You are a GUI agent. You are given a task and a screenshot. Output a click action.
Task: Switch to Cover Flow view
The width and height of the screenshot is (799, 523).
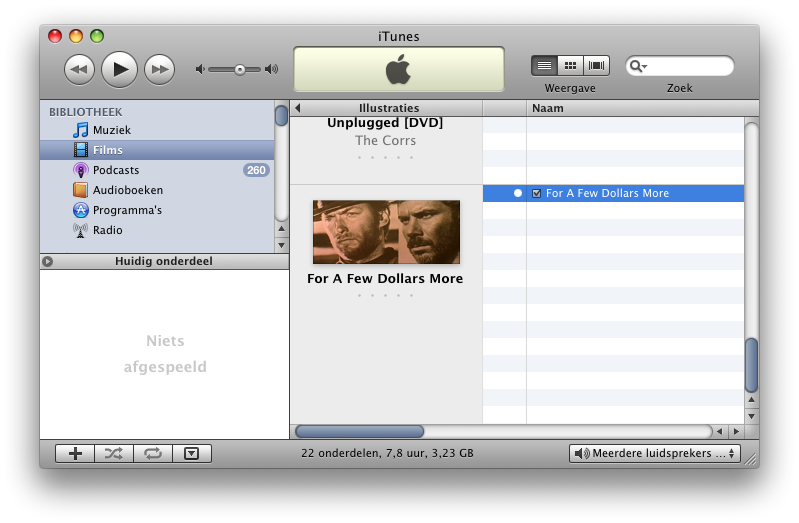click(x=597, y=65)
